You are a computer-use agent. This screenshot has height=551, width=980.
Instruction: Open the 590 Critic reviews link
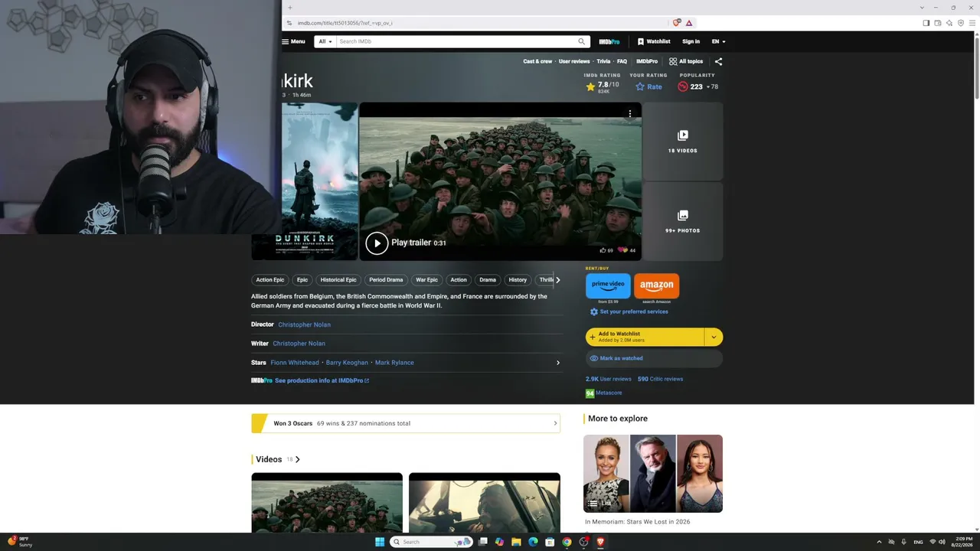pyautogui.click(x=660, y=379)
